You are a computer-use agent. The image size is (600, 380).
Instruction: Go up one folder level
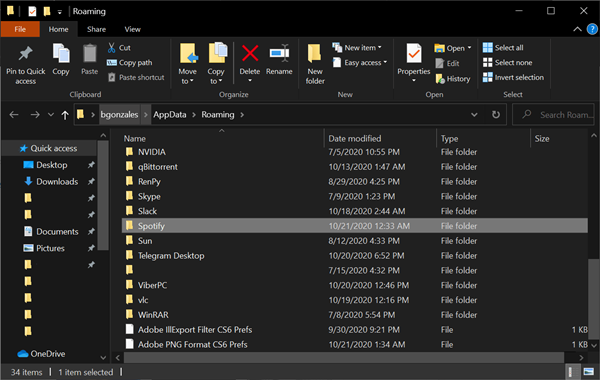pyautogui.click(x=65, y=114)
